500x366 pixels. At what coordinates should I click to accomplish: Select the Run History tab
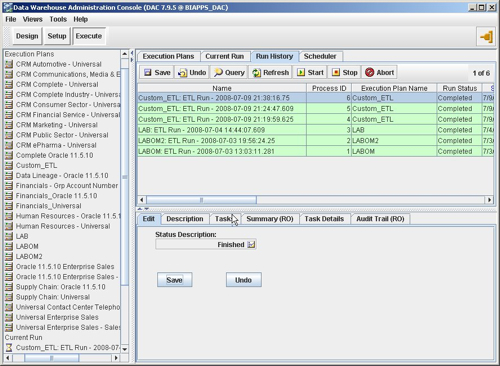274,56
